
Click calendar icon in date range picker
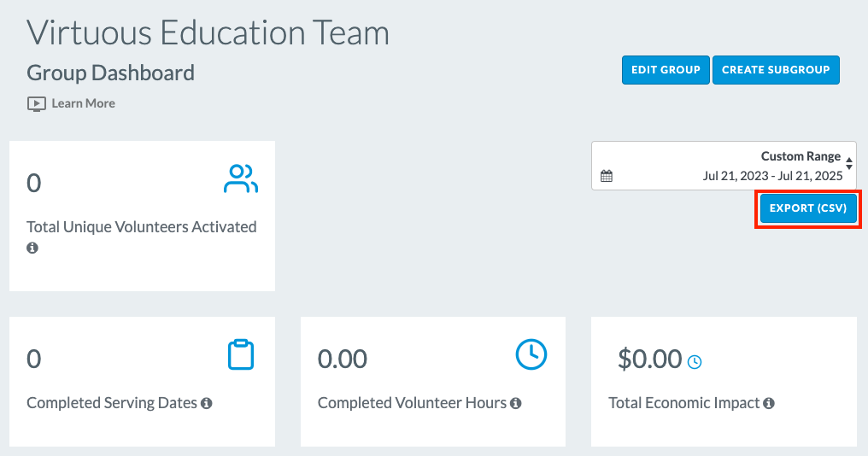tap(607, 176)
